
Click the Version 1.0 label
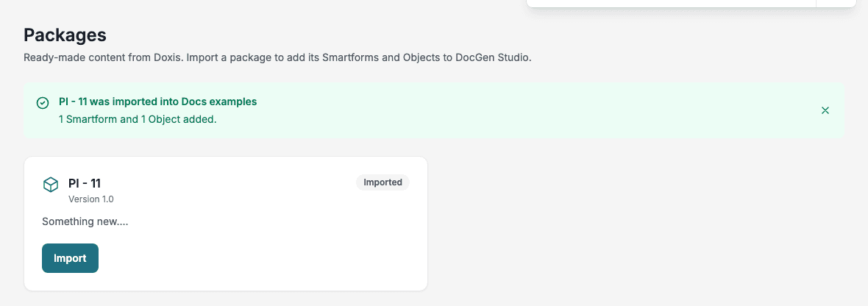coord(91,199)
